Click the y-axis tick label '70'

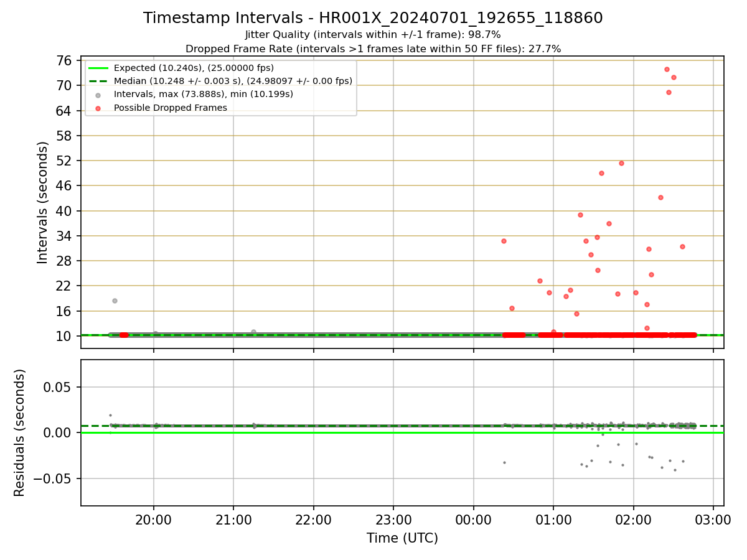64,85
